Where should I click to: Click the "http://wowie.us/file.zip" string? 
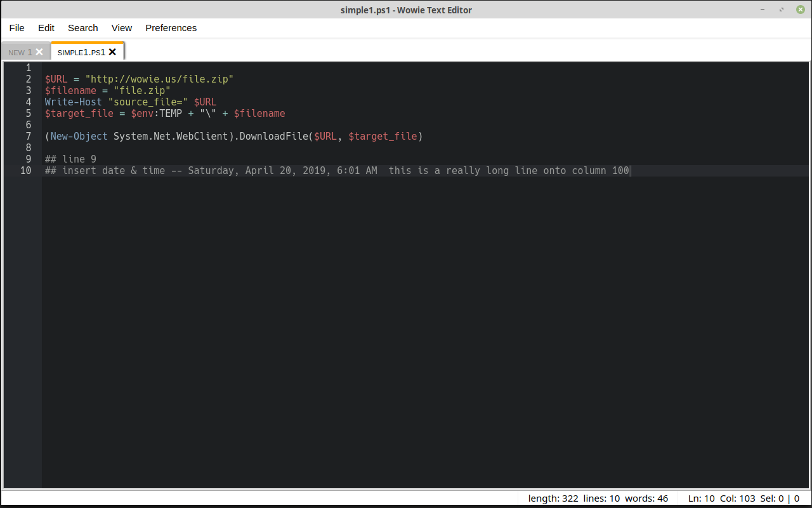click(159, 79)
